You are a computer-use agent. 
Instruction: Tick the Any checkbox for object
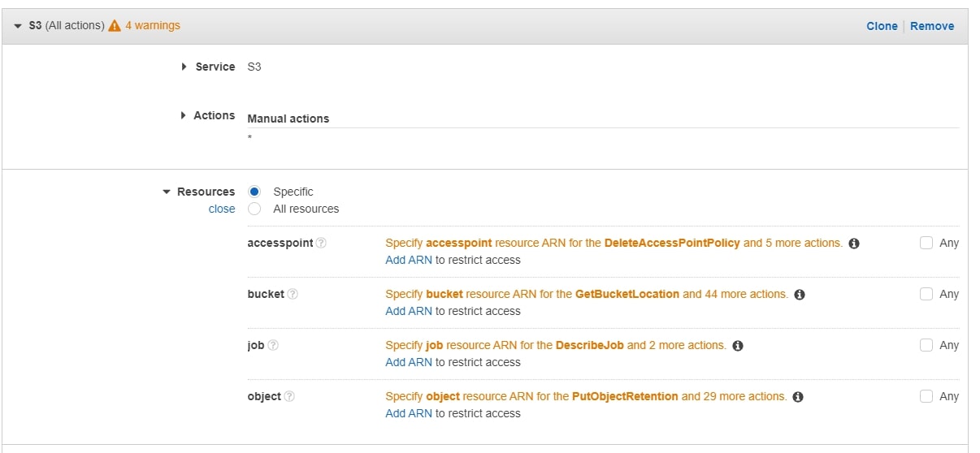click(x=926, y=396)
